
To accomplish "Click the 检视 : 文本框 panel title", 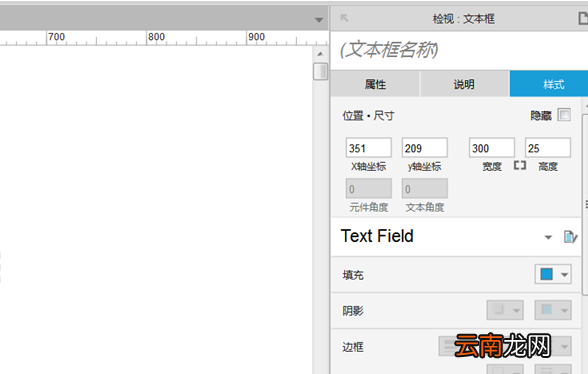I will [464, 18].
